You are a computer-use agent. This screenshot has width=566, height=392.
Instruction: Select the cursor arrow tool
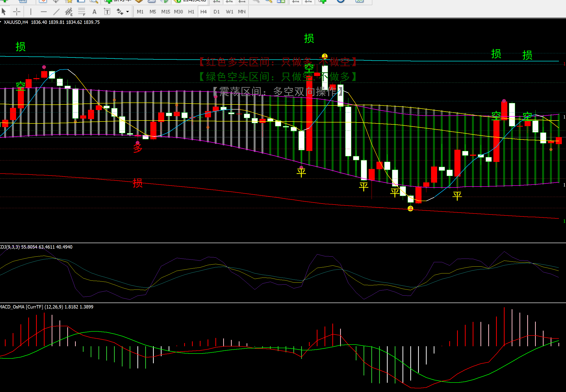click(x=4, y=11)
